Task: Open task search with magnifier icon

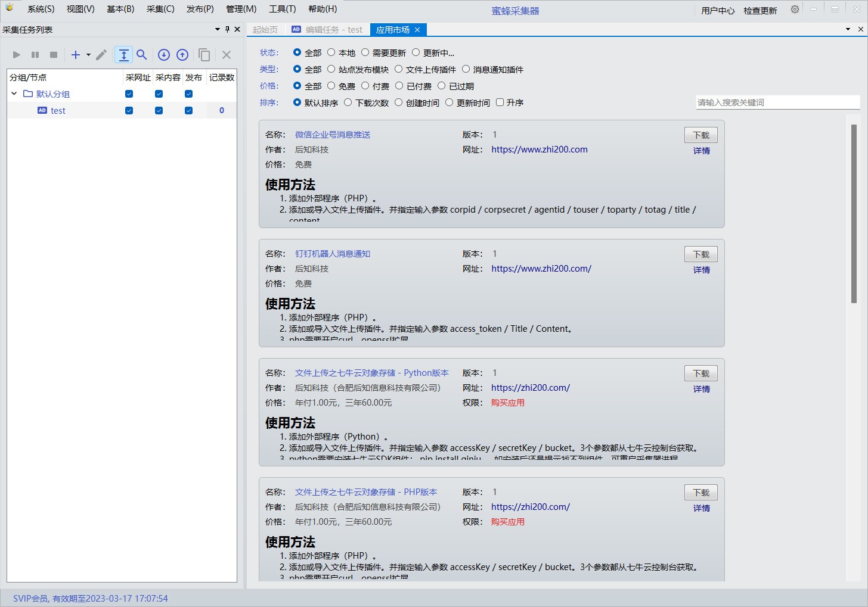Action: click(142, 55)
